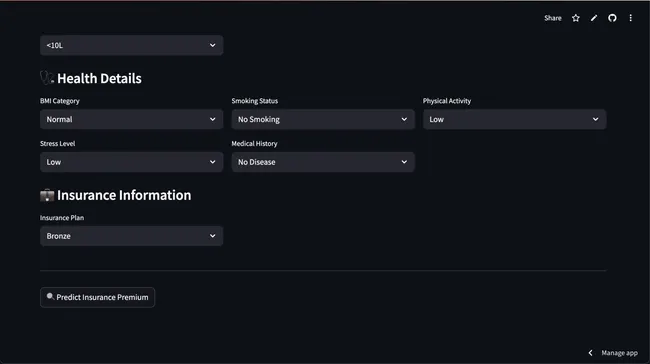650x364 pixels.
Task: Click the Health Details heading
Action: (x=99, y=78)
